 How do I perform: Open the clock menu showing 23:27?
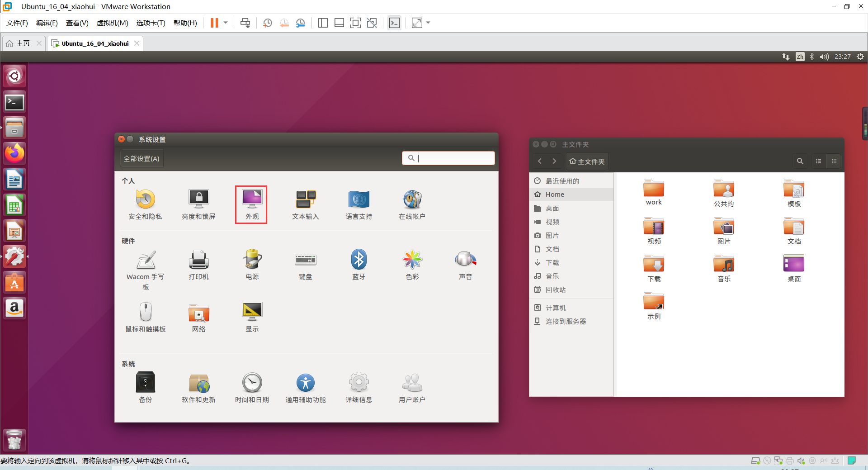(x=843, y=57)
